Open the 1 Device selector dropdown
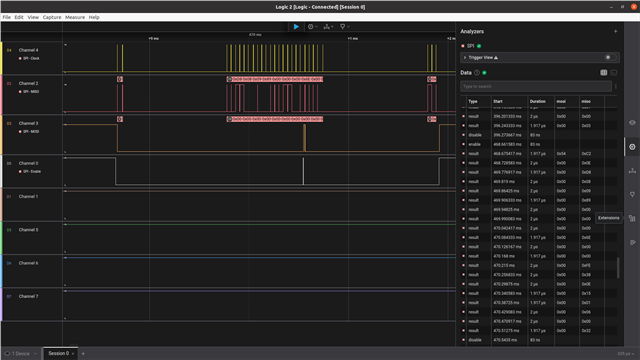 [21, 353]
